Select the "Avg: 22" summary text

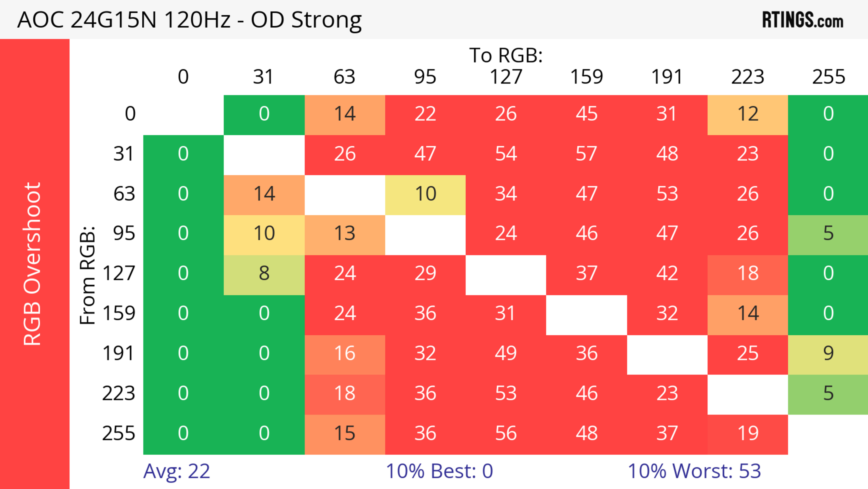click(177, 471)
